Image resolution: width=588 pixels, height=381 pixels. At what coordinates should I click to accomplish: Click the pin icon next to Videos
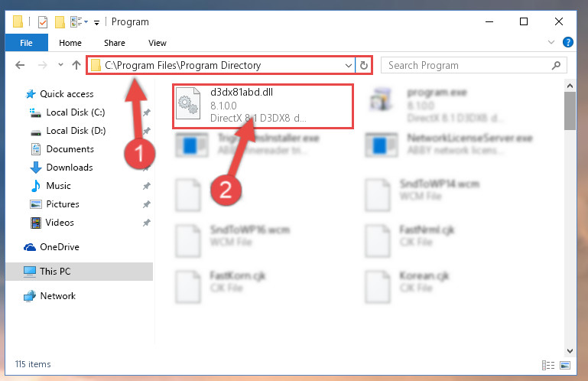point(147,223)
